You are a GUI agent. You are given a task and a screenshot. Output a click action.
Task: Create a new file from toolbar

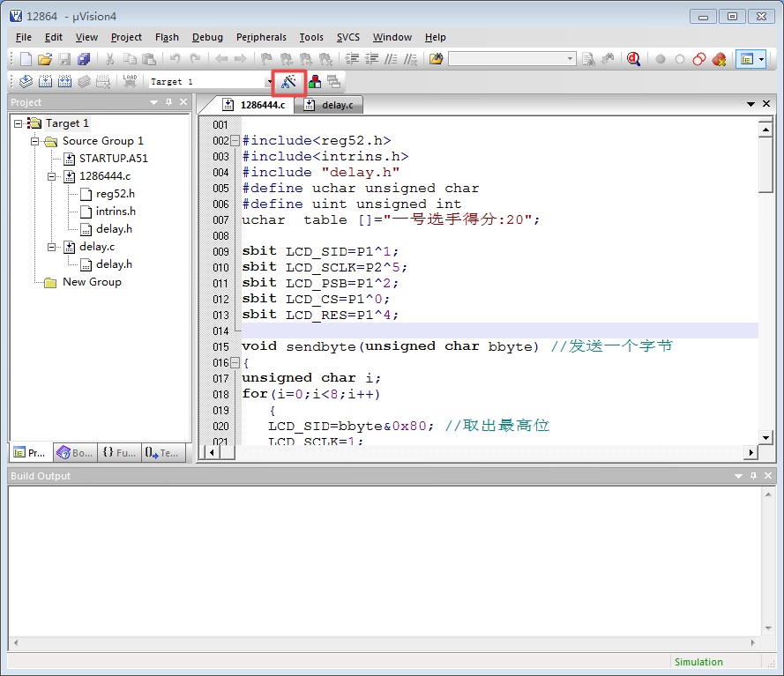click(26, 59)
